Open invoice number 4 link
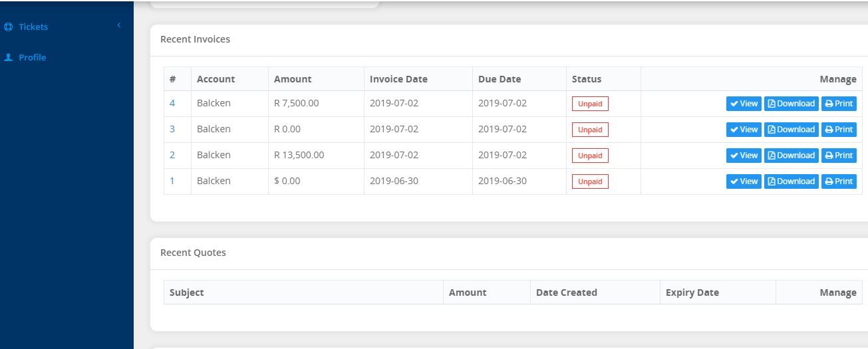The width and height of the screenshot is (868, 349). pos(172,103)
